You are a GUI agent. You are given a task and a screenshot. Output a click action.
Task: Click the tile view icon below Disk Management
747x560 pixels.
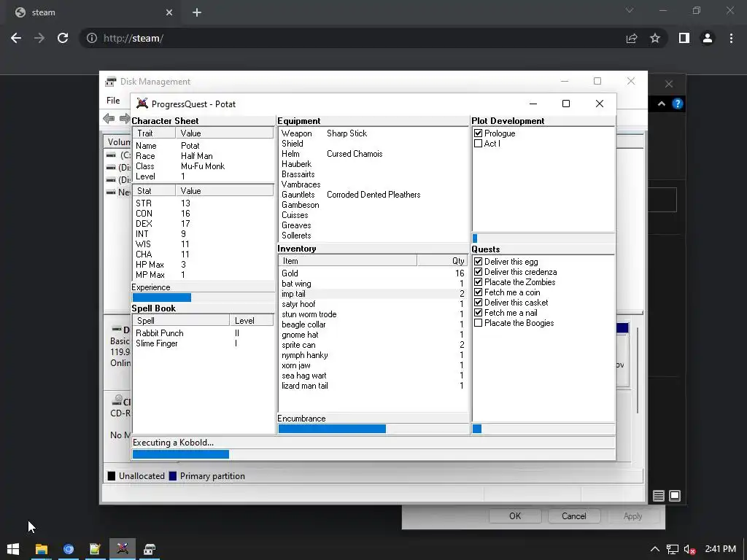[x=675, y=496]
